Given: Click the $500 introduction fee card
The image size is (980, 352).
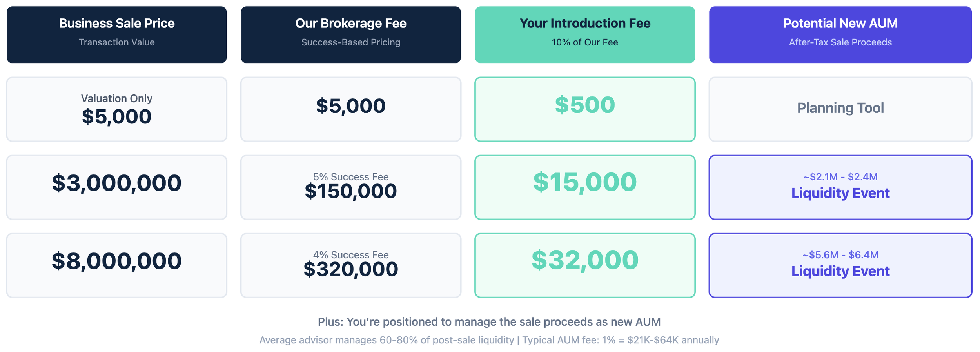Looking at the screenshot, I should tap(585, 109).
